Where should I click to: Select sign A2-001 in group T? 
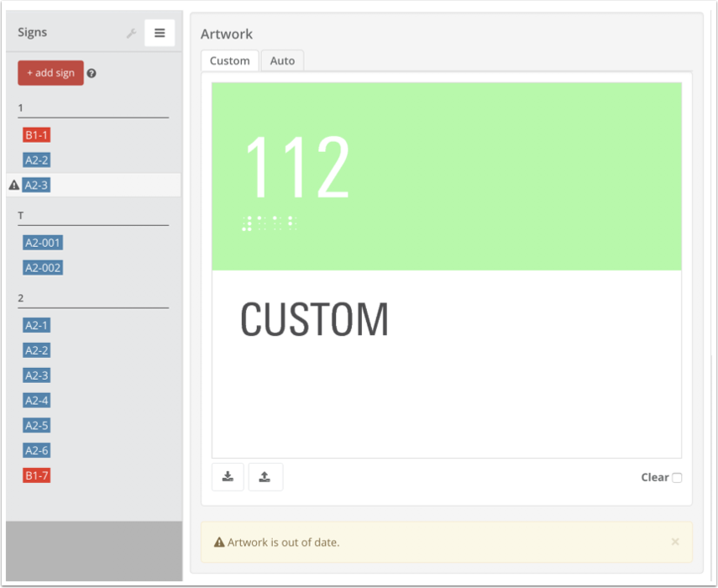coord(43,243)
